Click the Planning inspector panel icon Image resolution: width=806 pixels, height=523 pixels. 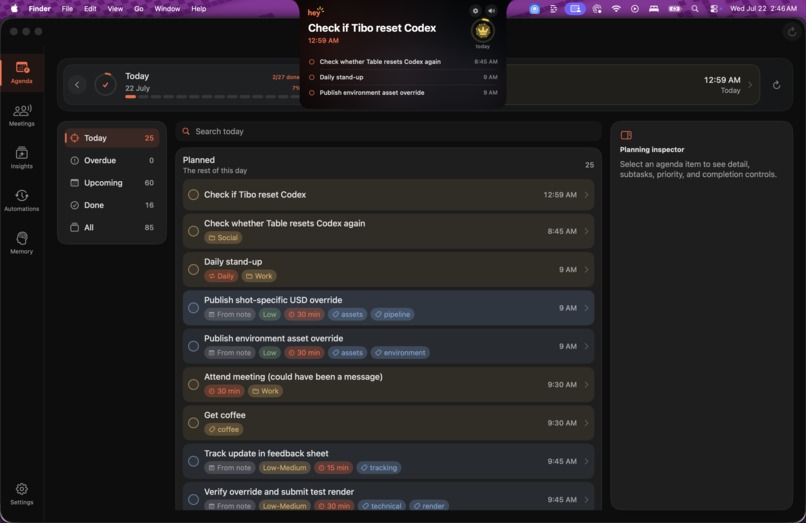tap(626, 135)
